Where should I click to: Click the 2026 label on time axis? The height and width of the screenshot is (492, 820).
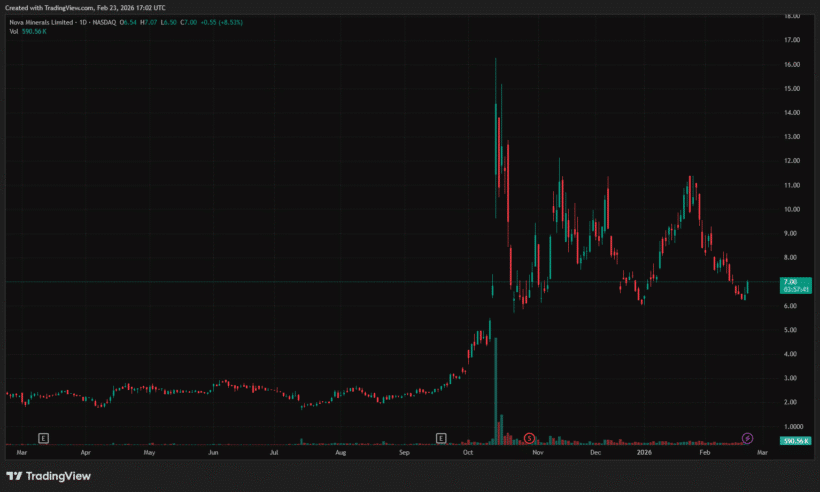644,453
